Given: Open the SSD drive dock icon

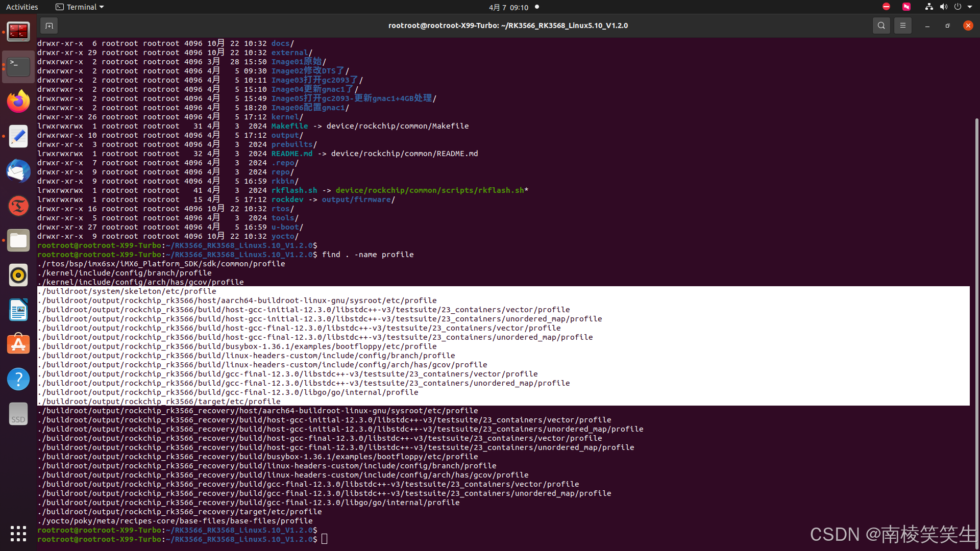Looking at the screenshot, I should click(18, 414).
